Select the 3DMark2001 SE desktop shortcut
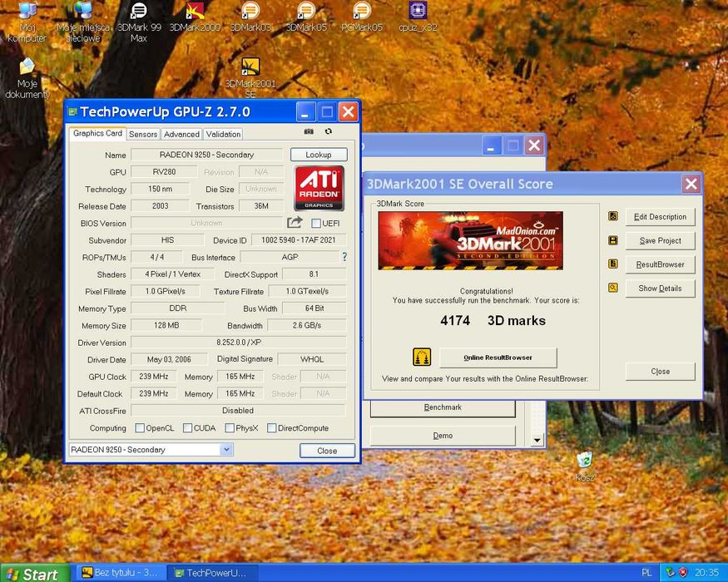 click(x=250, y=78)
